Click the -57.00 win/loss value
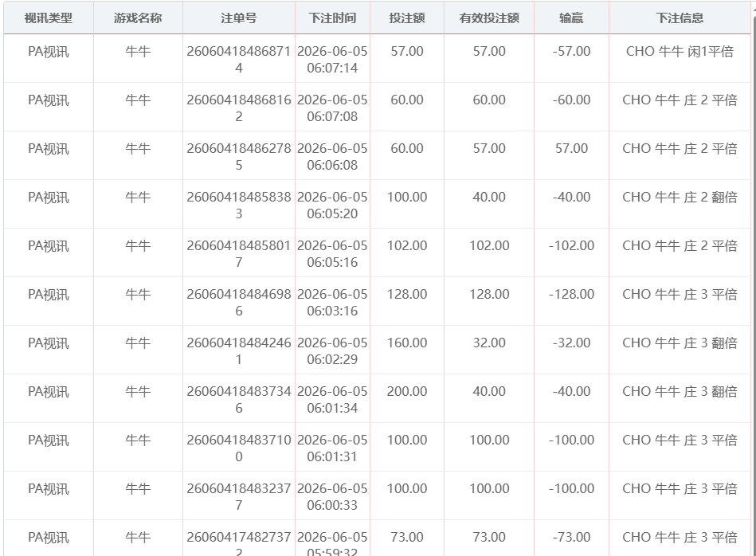The image size is (756, 556). (x=571, y=51)
